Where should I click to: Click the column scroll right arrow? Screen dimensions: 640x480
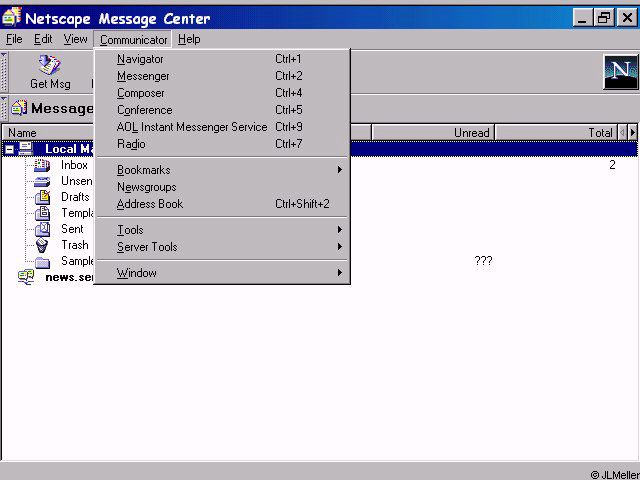point(633,133)
